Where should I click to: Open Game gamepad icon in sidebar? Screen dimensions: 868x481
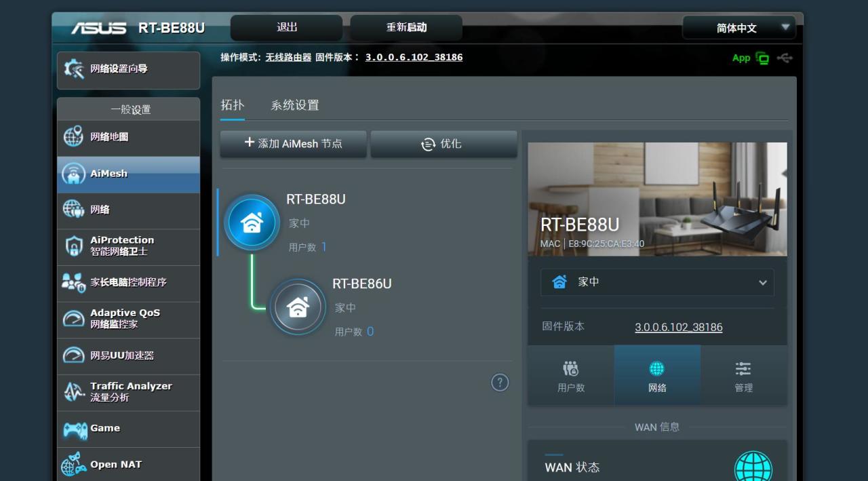[75, 429]
